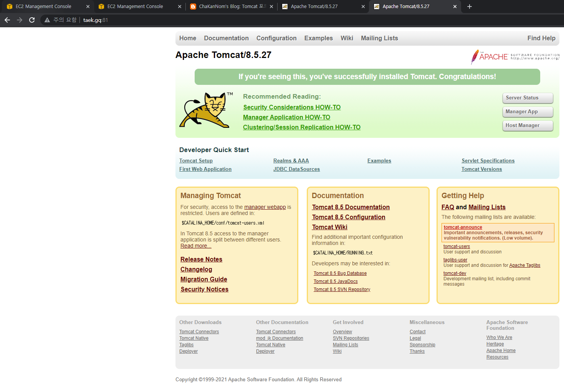Click the Host Manager button

[x=528, y=126]
